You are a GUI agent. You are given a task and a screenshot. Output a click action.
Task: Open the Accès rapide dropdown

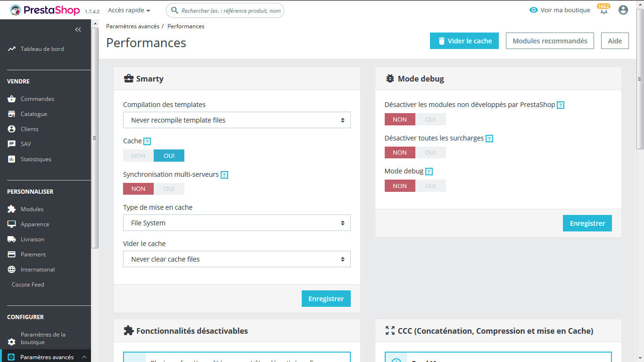click(129, 10)
